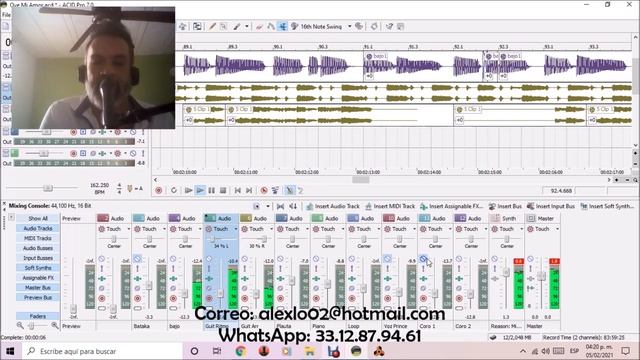
Task: Toggle Preview Bus view in mixer pane
Action: (38, 298)
